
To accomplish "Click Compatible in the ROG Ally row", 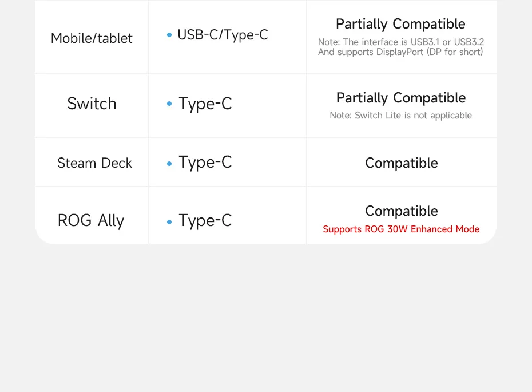I will 401,211.
